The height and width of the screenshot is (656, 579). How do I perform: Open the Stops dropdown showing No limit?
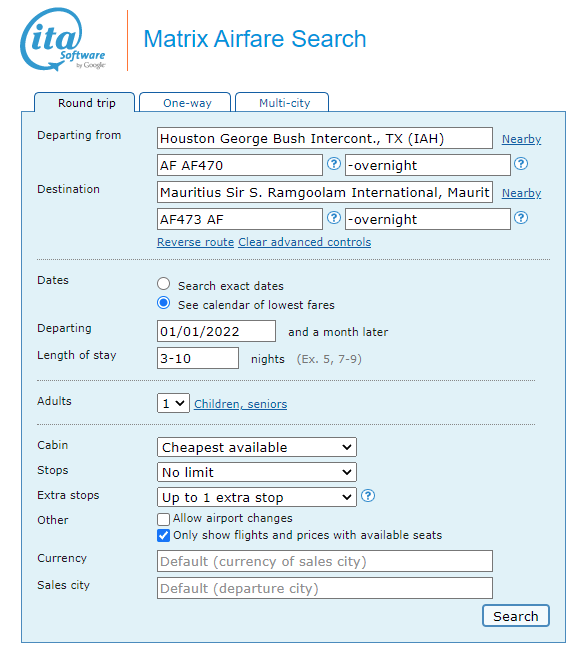(257, 472)
